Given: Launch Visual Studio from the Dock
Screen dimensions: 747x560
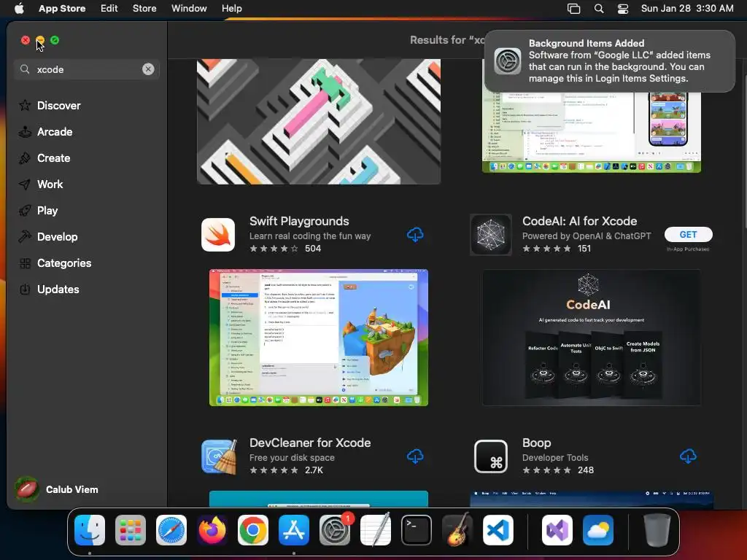Looking at the screenshot, I should pyautogui.click(x=557, y=530).
